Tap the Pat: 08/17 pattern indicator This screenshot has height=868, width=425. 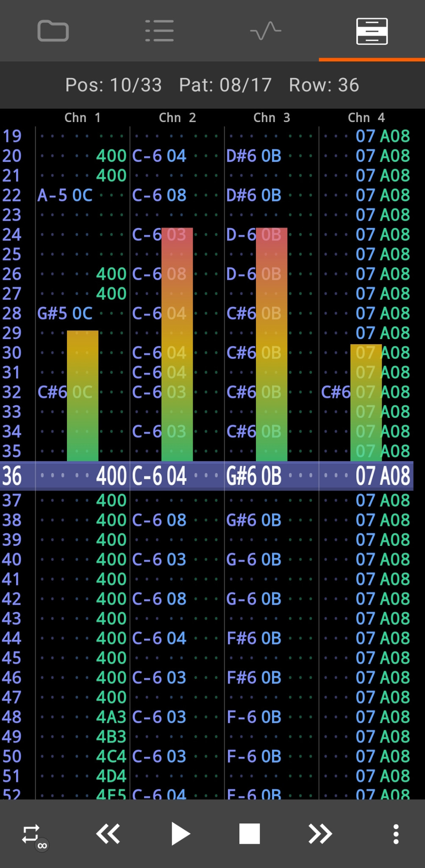[225, 85]
